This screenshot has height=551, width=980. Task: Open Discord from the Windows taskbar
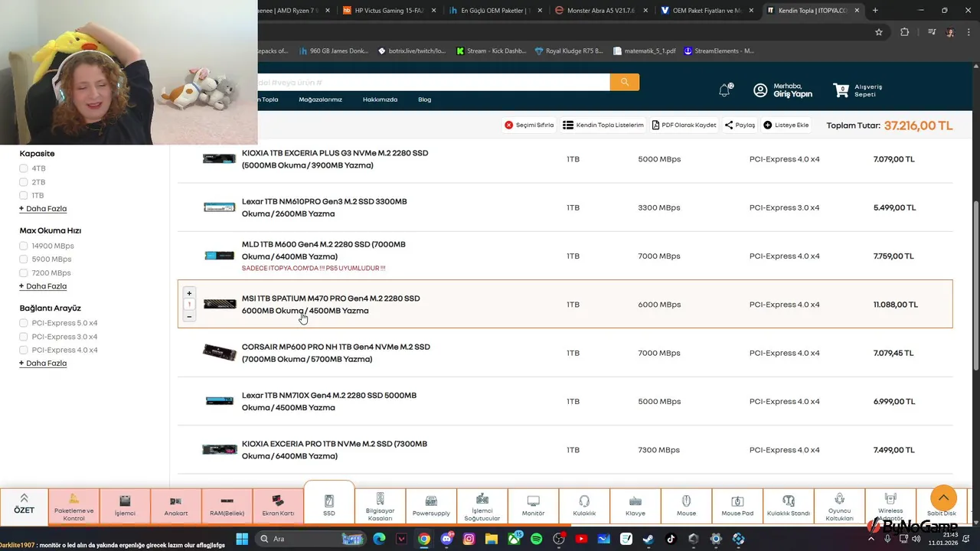point(447,539)
